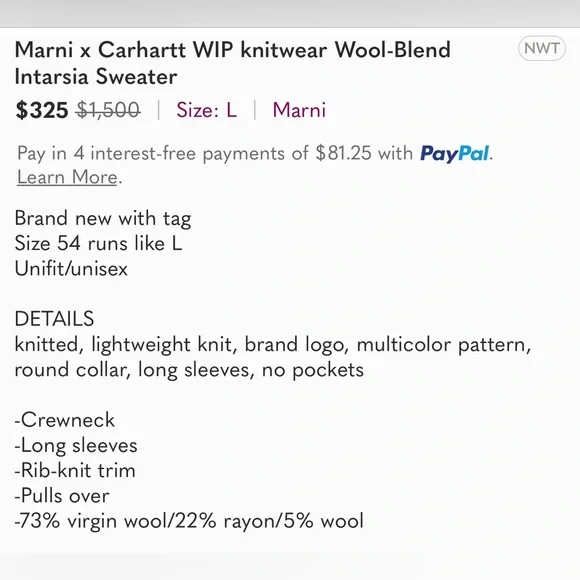Open the Learn More link
The height and width of the screenshot is (580, 580).
67,177
